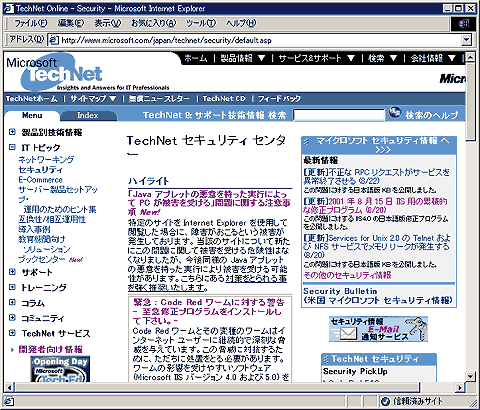Viewport: 480px width, 410px height.
Task: Switch to the Menu tab
Action: [x=32, y=115]
